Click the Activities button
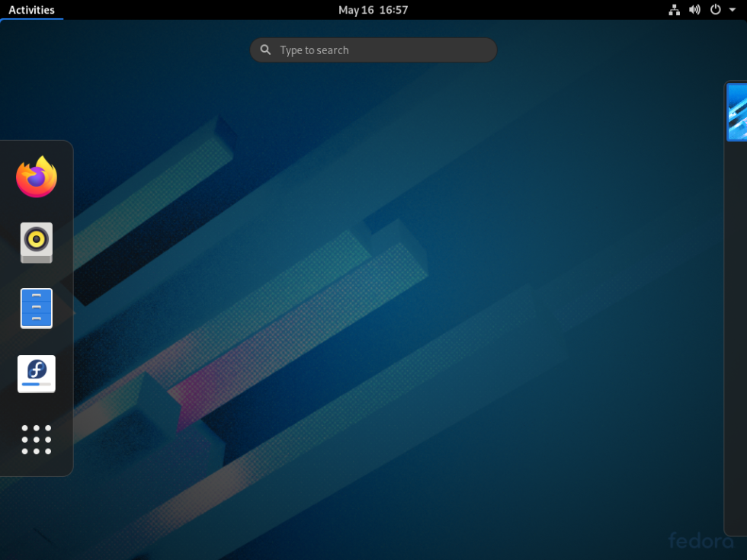Image resolution: width=747 pixels, height=560 pixels. click(x=31, y=10)
